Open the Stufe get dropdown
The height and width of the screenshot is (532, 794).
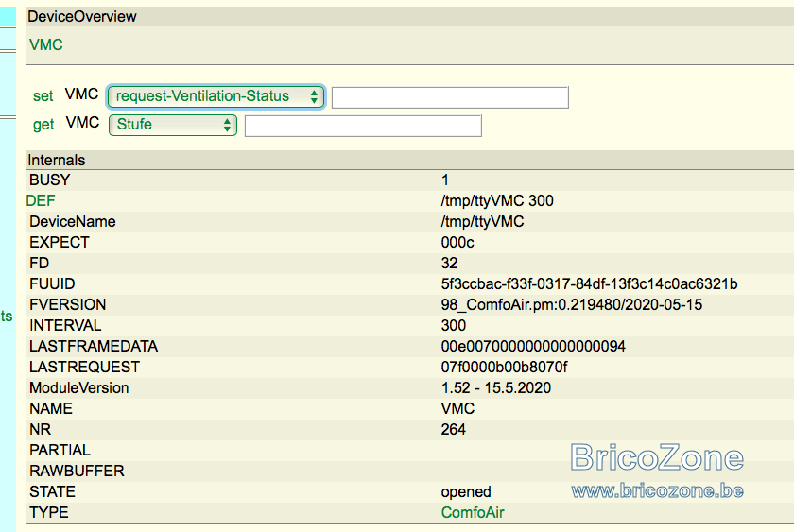(173, 125)
